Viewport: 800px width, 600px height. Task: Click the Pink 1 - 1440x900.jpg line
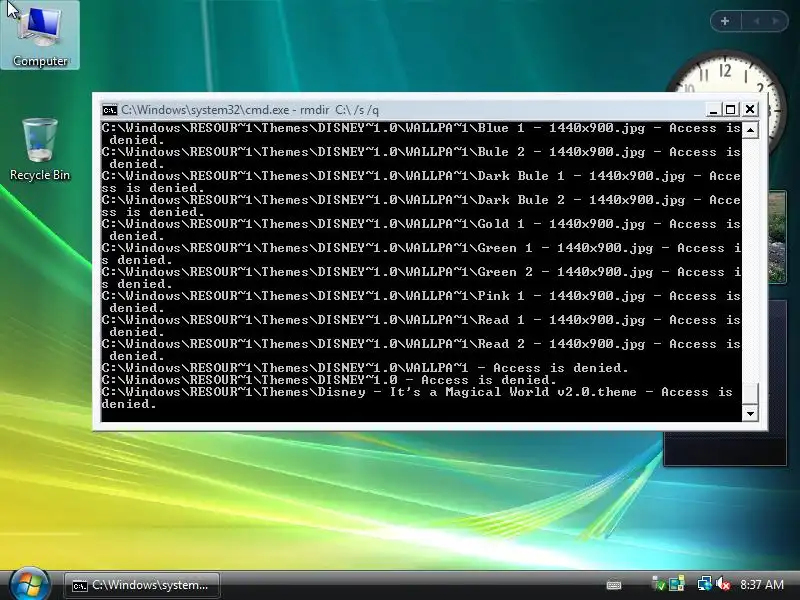421,302
